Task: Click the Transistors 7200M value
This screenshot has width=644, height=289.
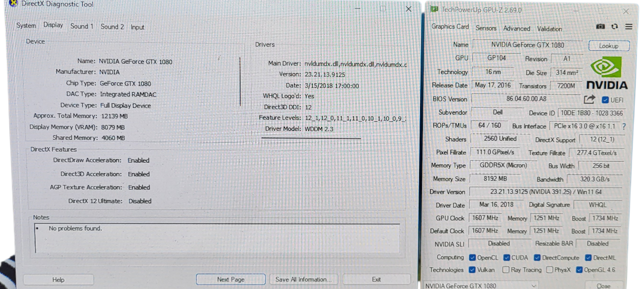Action: [566, 86]
